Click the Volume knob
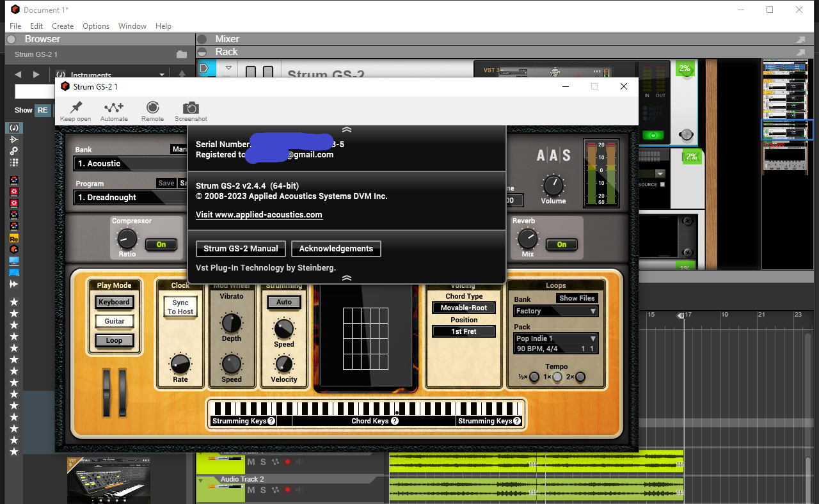The height and width of the screenshot is (504, 819). pos(553,185)
